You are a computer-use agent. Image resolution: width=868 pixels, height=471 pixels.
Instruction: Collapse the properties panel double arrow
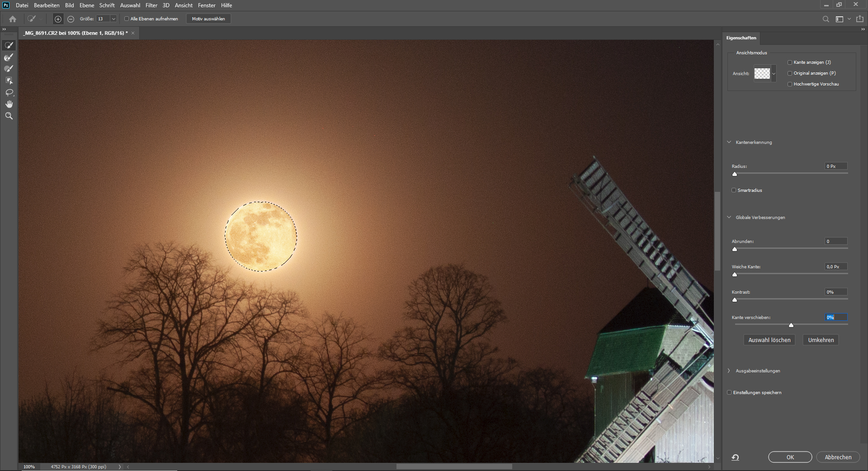[863, 29]
